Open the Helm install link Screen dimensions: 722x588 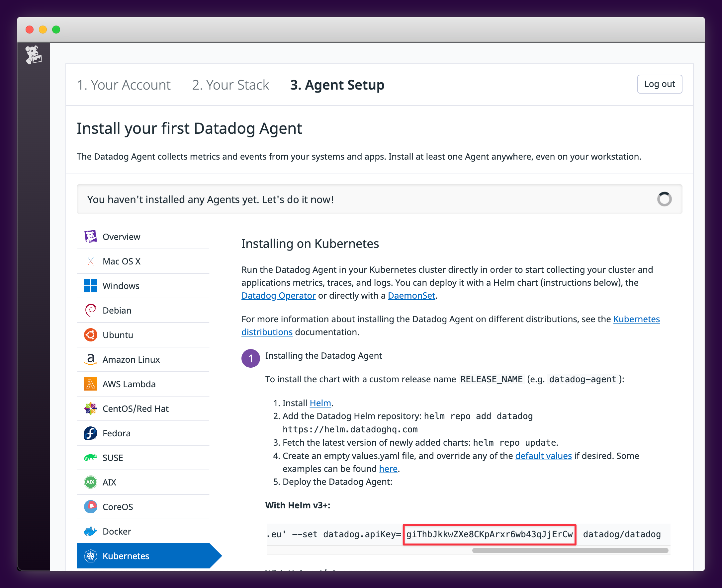click(x=320, y=403)
